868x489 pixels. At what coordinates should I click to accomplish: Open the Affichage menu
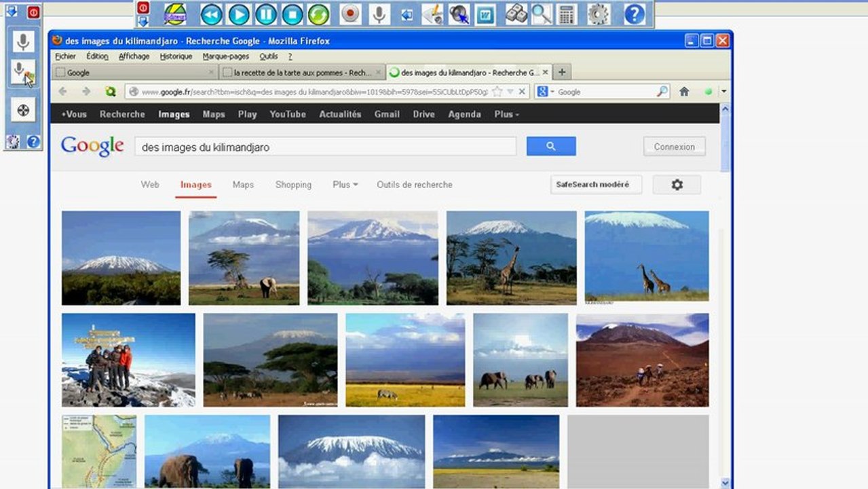point(134,56)
